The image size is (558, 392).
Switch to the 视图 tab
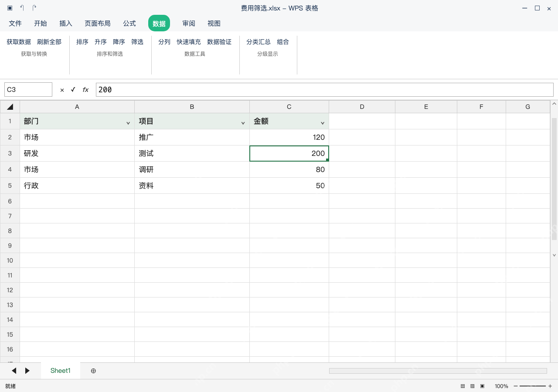point(214,24)
